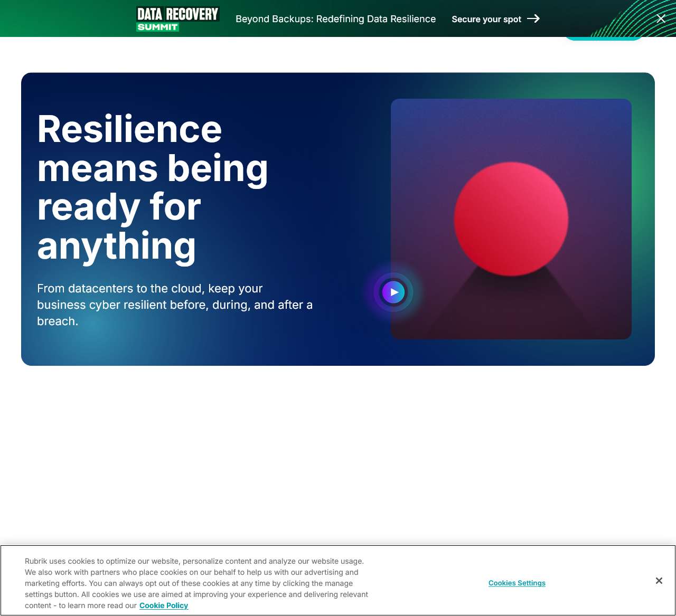Click the Beyond Backups headline
Image resolution: width=676 pixels, height=616 pixels.
[335, 18]
